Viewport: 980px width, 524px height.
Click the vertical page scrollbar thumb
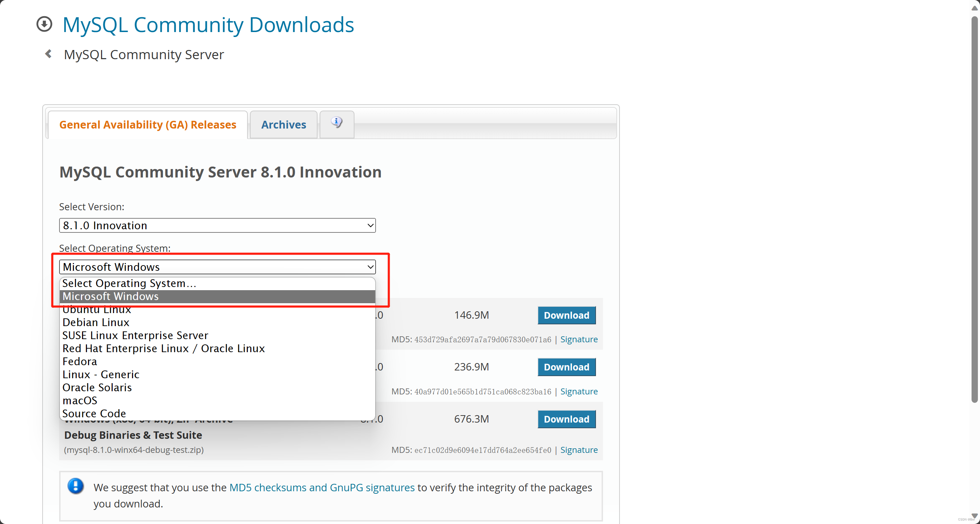(x=974, y=209)
